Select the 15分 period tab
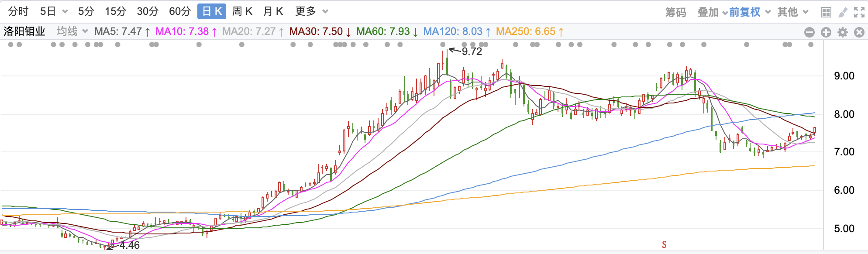The width and height of the screenshot is (868, 254). click(116, 11)
